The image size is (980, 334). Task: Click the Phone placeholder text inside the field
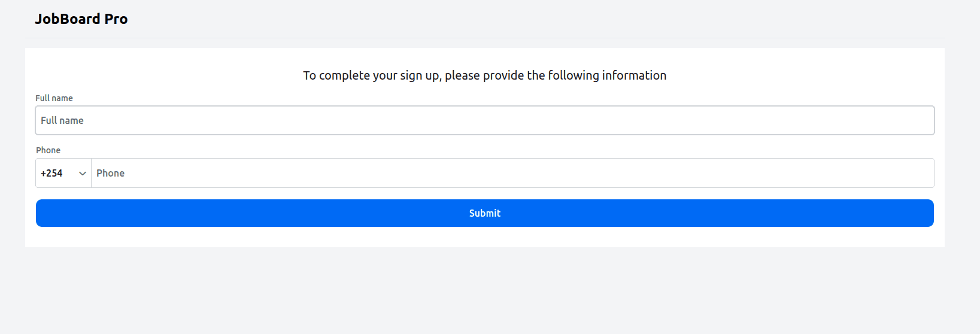110,173
